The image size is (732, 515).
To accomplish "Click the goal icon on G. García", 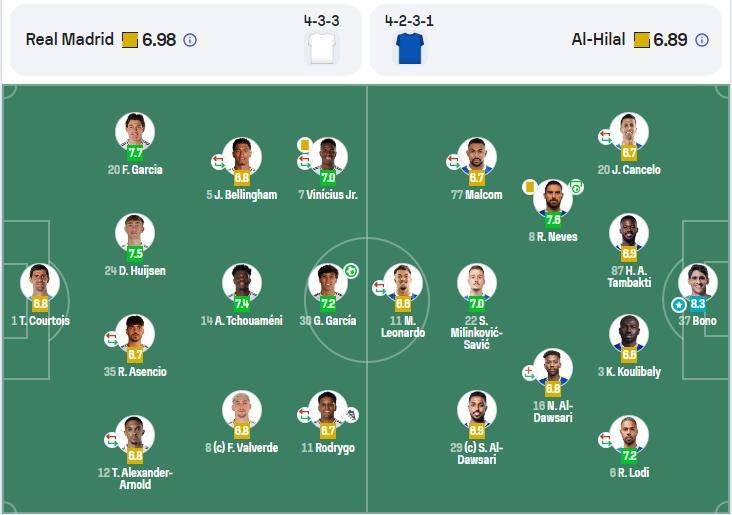I will point(351,271).
